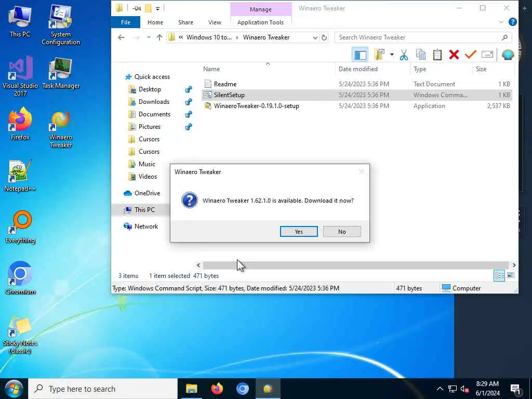
Task: Open Documents in the navigation pane
Action: click(x=154, y=114)
